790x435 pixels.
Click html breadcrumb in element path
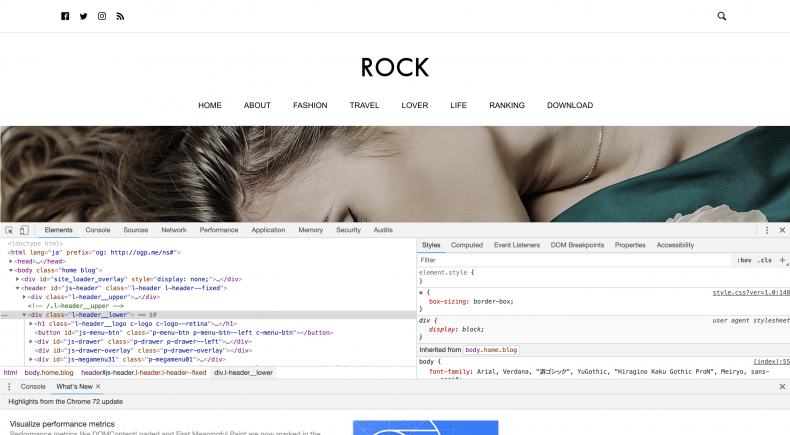10,373
